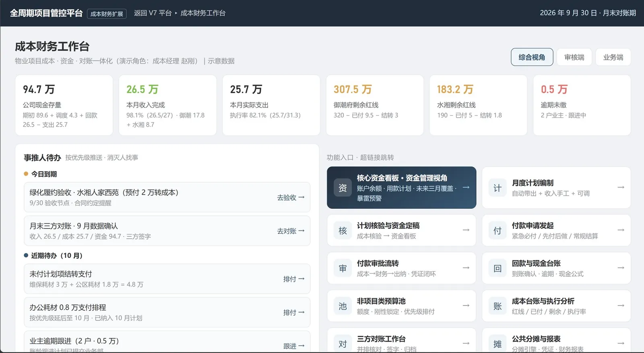Click the 26.5 万 本月收入完成 value

pyautogui.click(x=142, y=89)
